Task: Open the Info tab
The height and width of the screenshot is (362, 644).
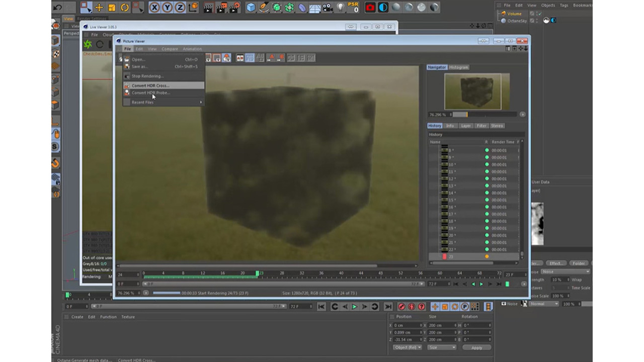Action: click(x=450, y=126)
